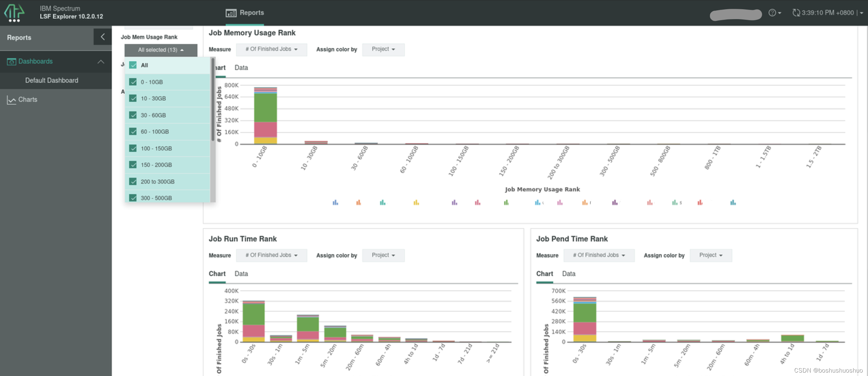Open Chart tab in Job Pend Time Rank

coord(544,274)
